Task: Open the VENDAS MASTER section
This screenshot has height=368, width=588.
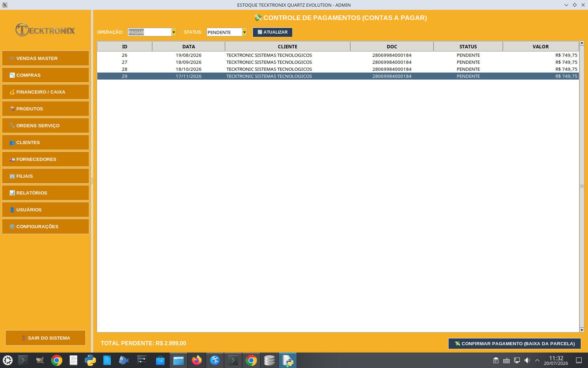Action: [45, 58]
